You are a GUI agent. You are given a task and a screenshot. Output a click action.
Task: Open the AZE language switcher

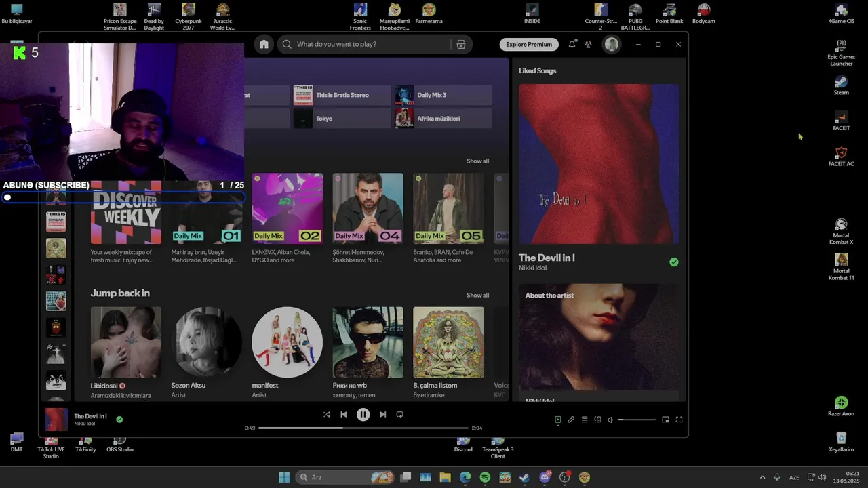794,477
